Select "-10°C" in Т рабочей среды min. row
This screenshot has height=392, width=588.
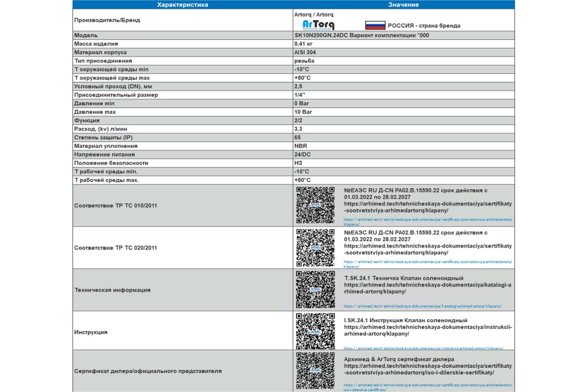[302, 171]
